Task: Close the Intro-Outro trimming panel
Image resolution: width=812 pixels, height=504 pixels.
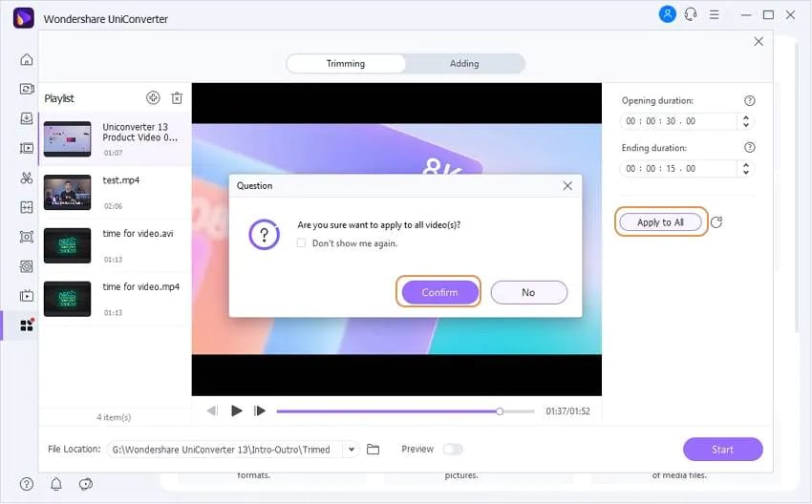Action: click(759, 41)
